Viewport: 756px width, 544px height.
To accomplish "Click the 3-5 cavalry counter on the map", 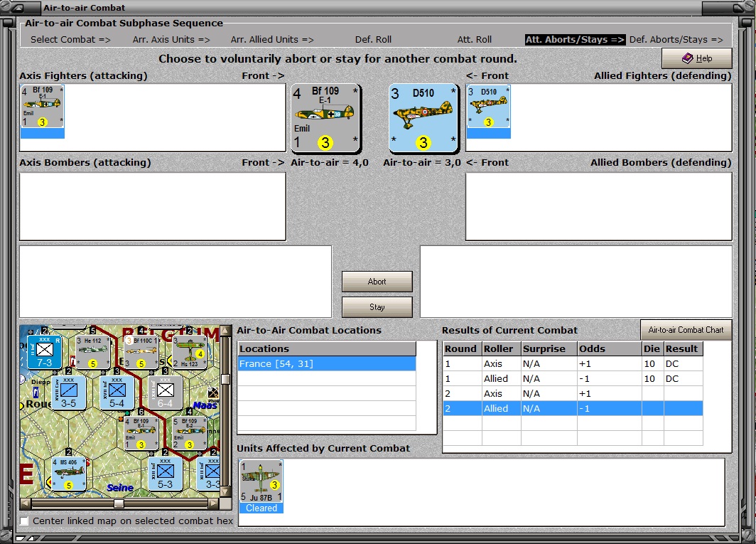I will tap(68, 393).
